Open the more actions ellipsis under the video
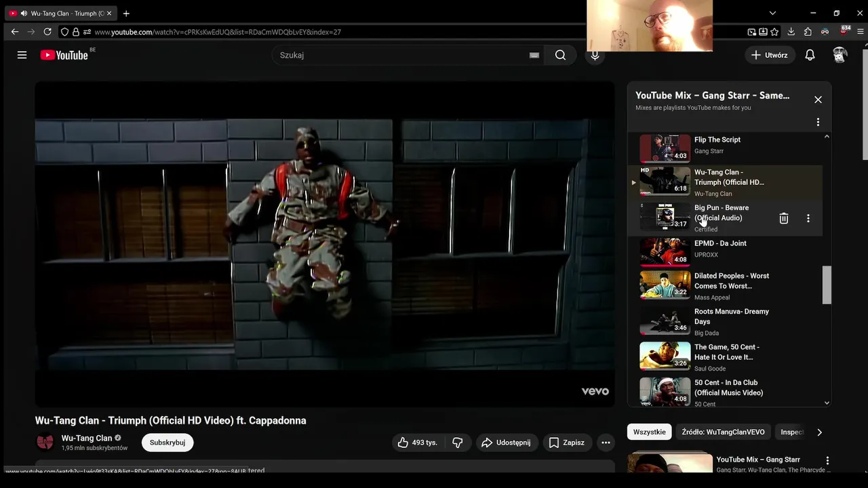 [x=606, y=443]
